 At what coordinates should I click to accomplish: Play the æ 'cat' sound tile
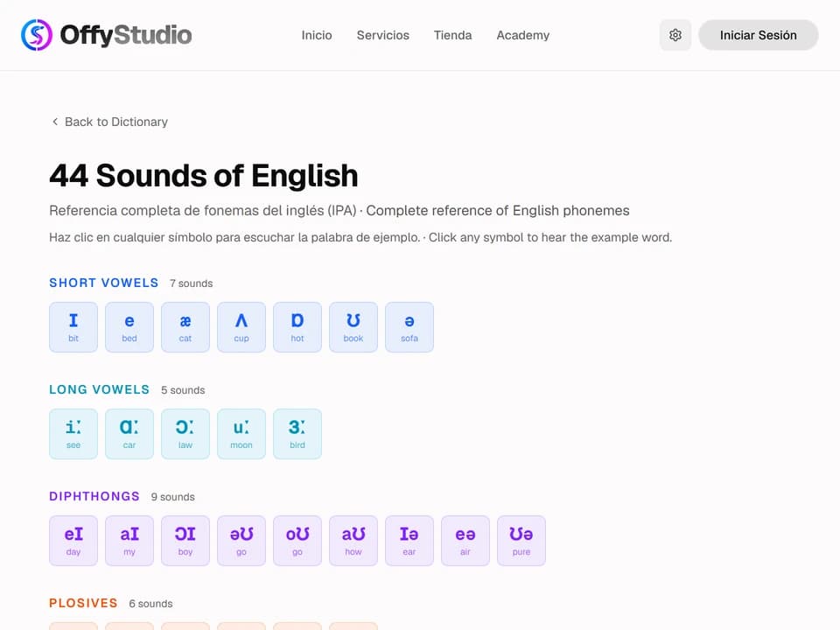click(x=185, y=327)
